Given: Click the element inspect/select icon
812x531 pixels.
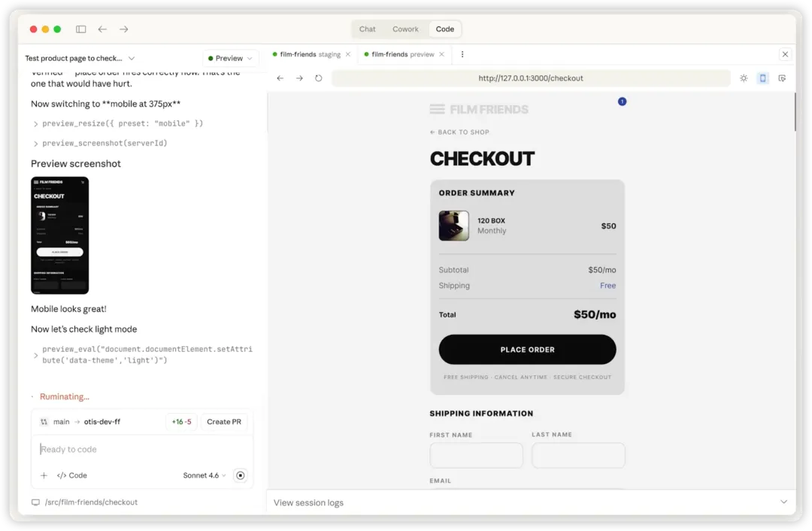Looking at the screenshot, I should point(782,78).
